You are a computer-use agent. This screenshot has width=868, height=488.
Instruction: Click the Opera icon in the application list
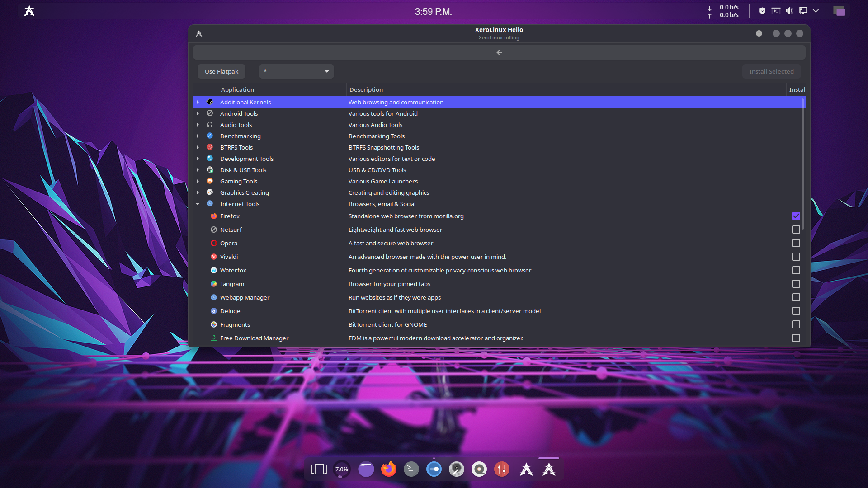(214, 243)
